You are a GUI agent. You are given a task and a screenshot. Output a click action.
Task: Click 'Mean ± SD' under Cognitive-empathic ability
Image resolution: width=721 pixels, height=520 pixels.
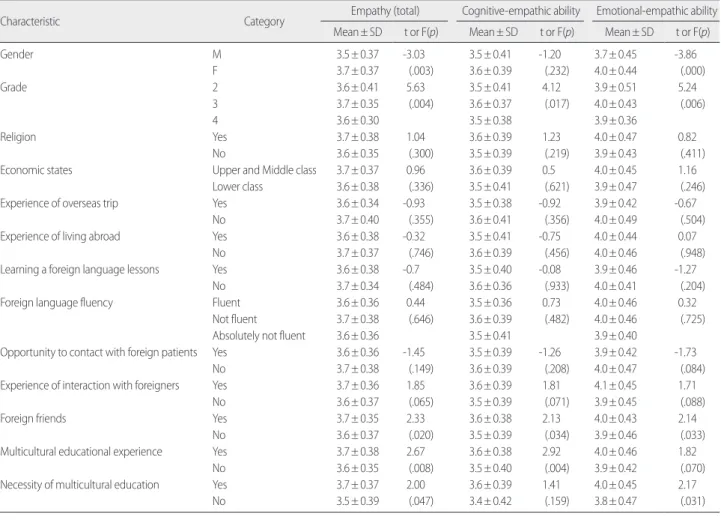(493, 32)
